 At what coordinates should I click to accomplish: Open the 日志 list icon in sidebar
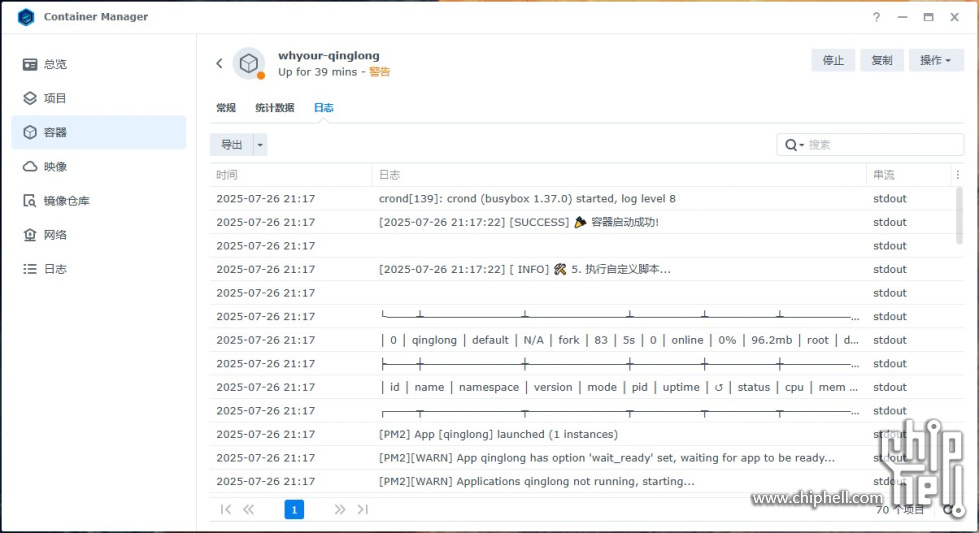click(30, 269)
